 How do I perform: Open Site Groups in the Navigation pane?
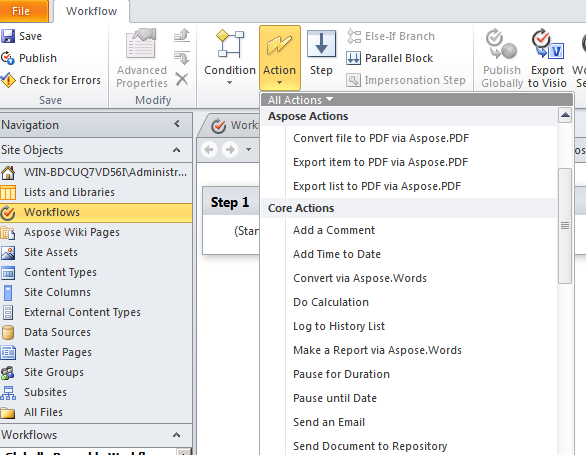pos(96,372)
